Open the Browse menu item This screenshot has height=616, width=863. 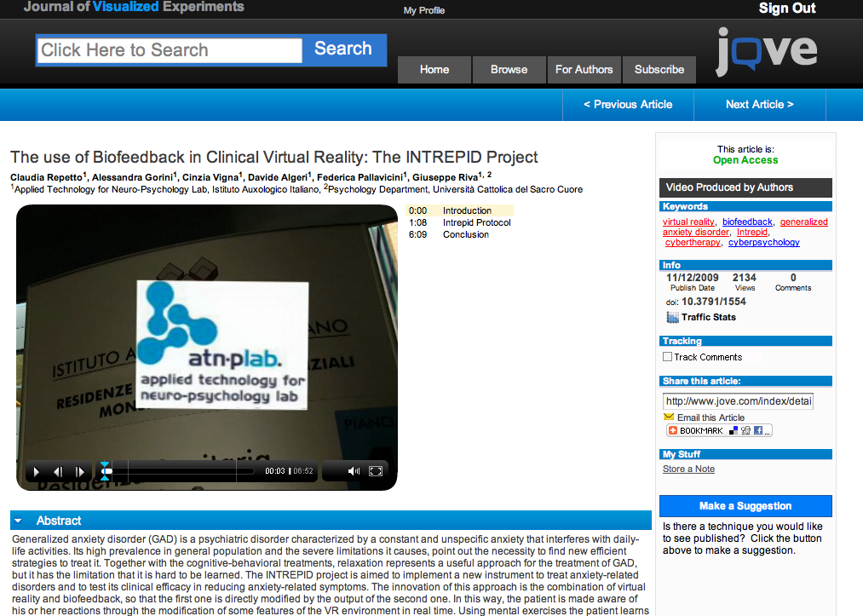(x=509, y=70)
